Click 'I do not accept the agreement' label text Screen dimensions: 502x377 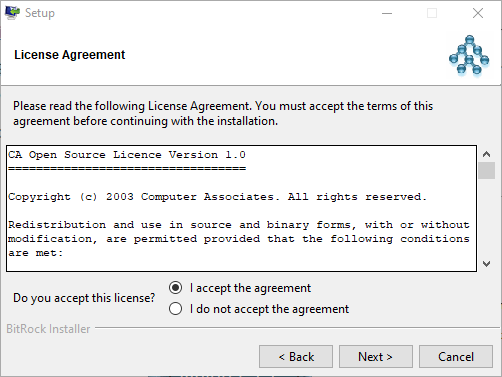269,309
